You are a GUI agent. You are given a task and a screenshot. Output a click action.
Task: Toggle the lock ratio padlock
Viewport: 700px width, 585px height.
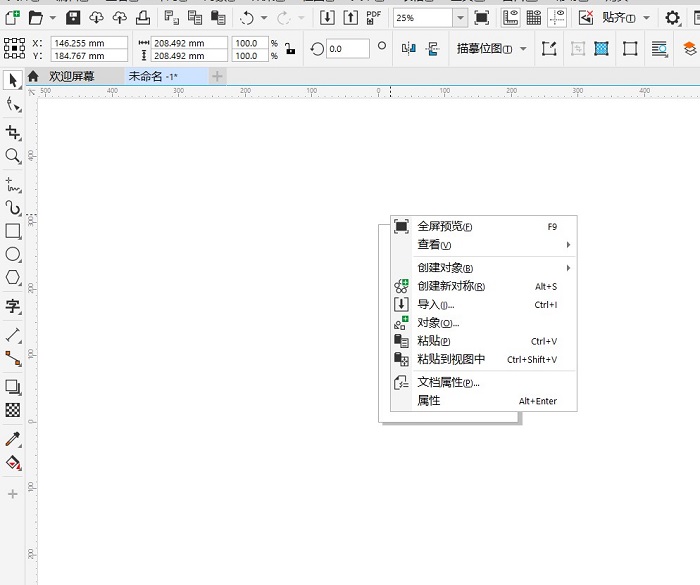pos(290,49)
